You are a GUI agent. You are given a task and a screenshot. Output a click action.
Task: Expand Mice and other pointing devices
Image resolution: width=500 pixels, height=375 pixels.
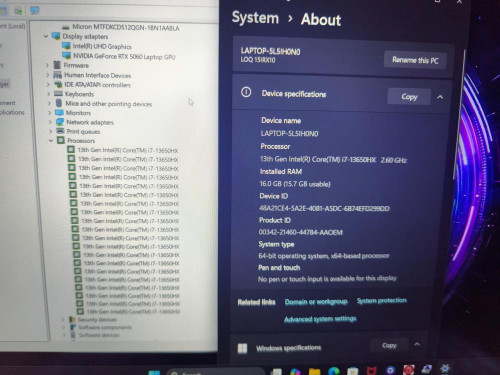(x=49, y=104)
